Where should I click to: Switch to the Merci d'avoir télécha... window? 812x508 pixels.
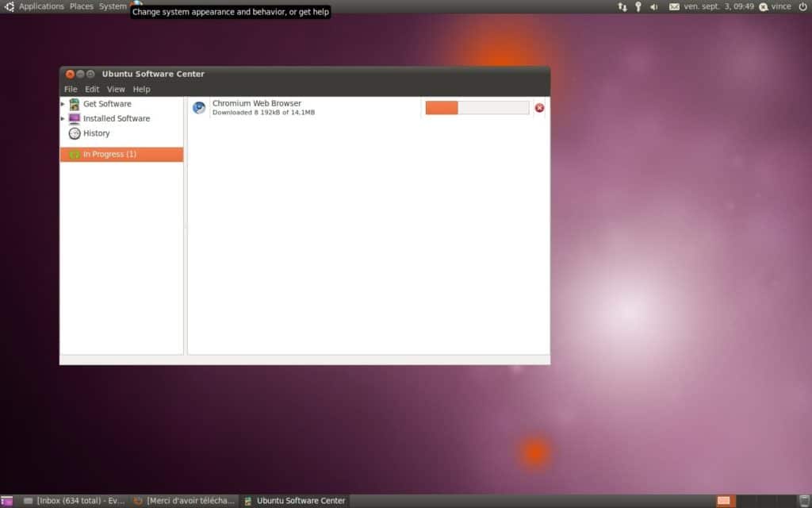coord(184,501)
